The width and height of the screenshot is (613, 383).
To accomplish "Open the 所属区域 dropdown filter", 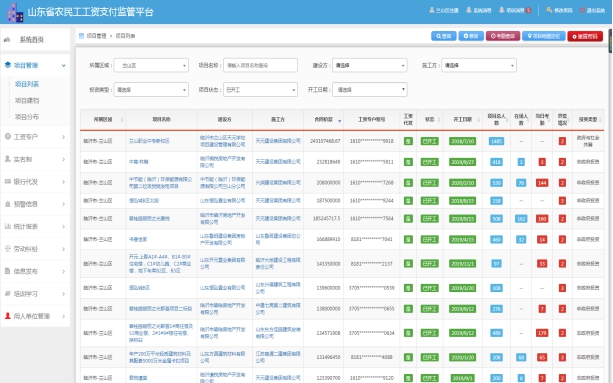I will (x=151, y=65).
